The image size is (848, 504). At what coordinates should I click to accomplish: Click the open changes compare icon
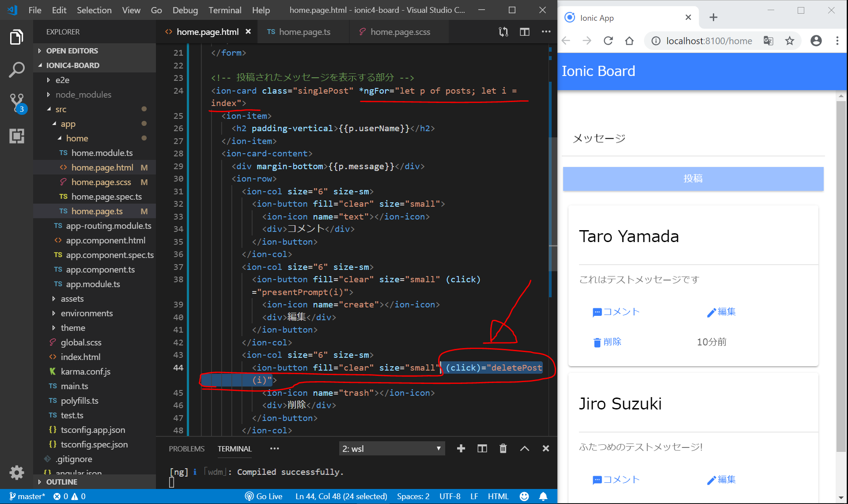click(x=503, y=32)
